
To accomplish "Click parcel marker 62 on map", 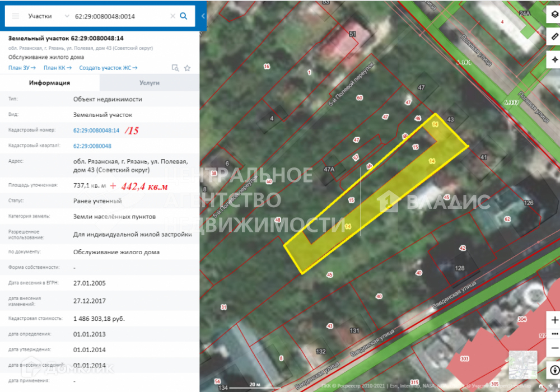I will click(x=507, y=219).
